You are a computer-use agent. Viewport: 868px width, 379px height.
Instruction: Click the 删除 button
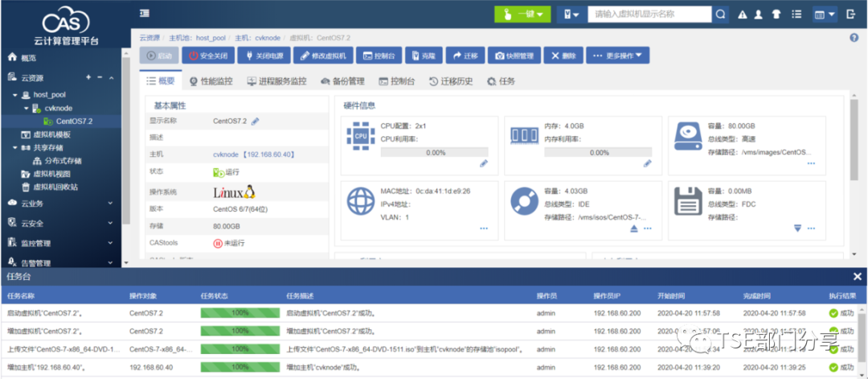click(563, 56)
